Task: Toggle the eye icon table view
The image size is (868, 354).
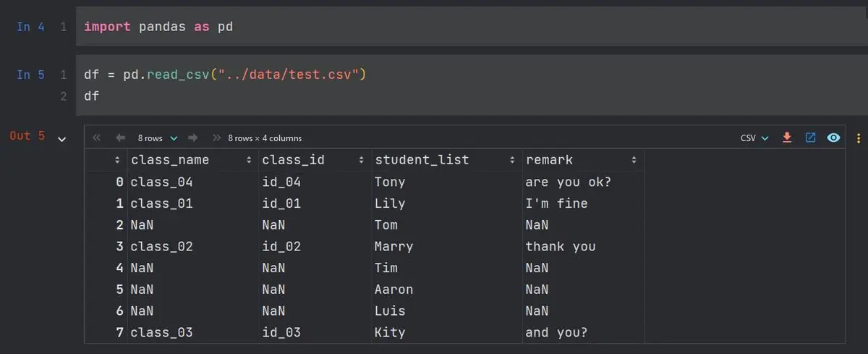Action: coord(833,138)
